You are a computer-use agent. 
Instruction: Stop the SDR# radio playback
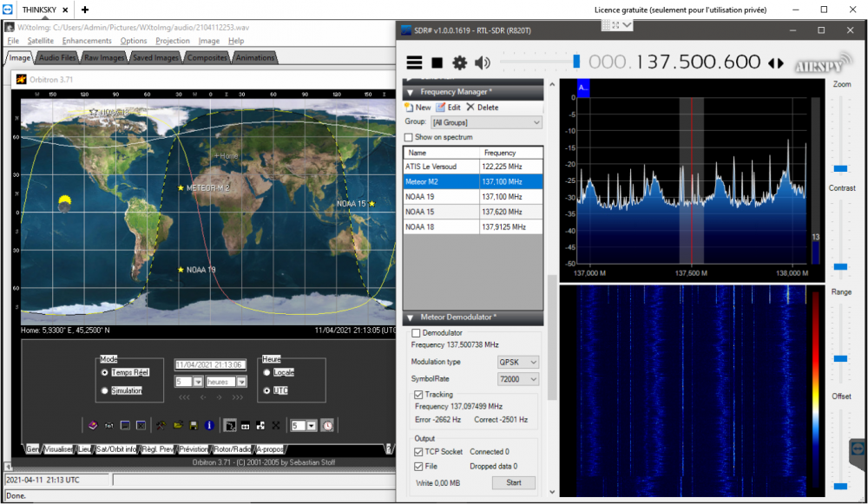[437, 62]
